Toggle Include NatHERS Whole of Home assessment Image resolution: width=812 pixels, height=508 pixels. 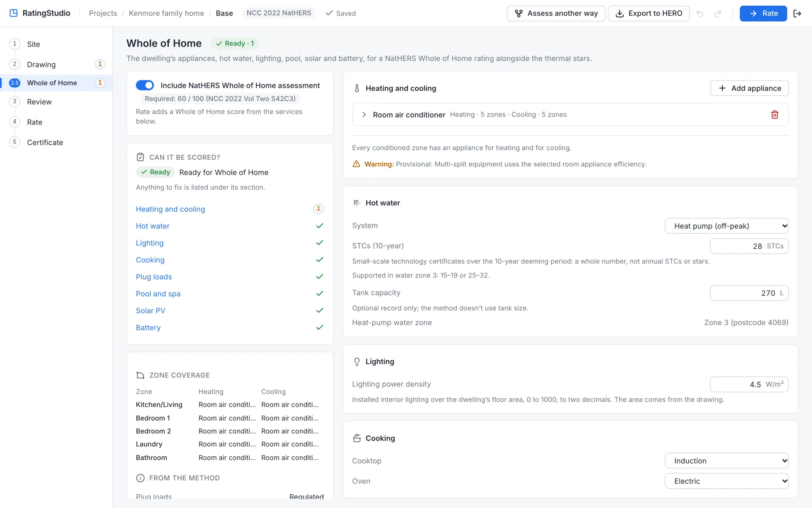(x=145, y=85)
